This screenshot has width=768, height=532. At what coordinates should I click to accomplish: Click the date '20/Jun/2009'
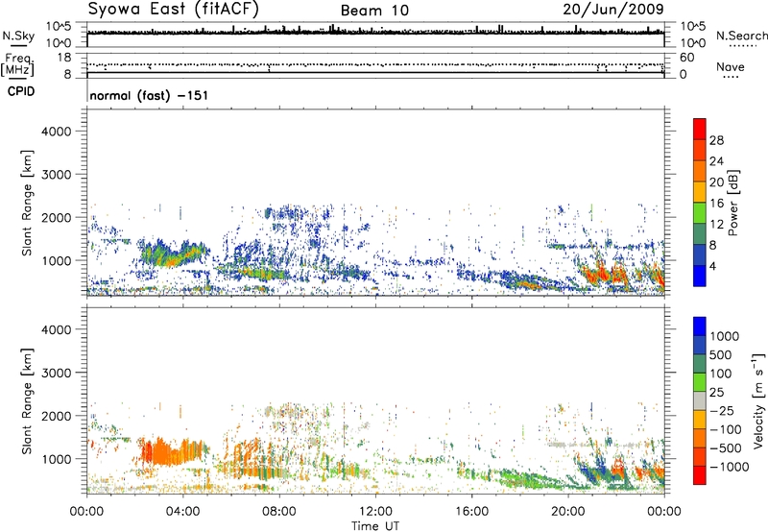[x=613, y=10]
